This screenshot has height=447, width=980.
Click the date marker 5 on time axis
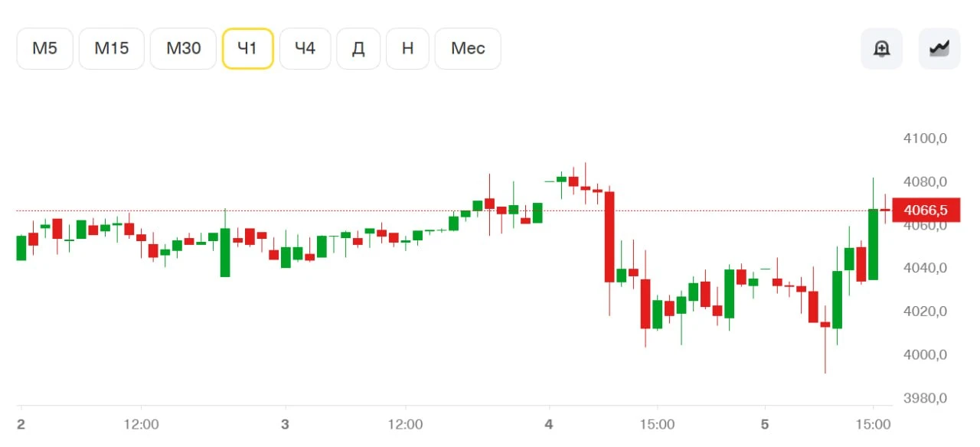764,424
